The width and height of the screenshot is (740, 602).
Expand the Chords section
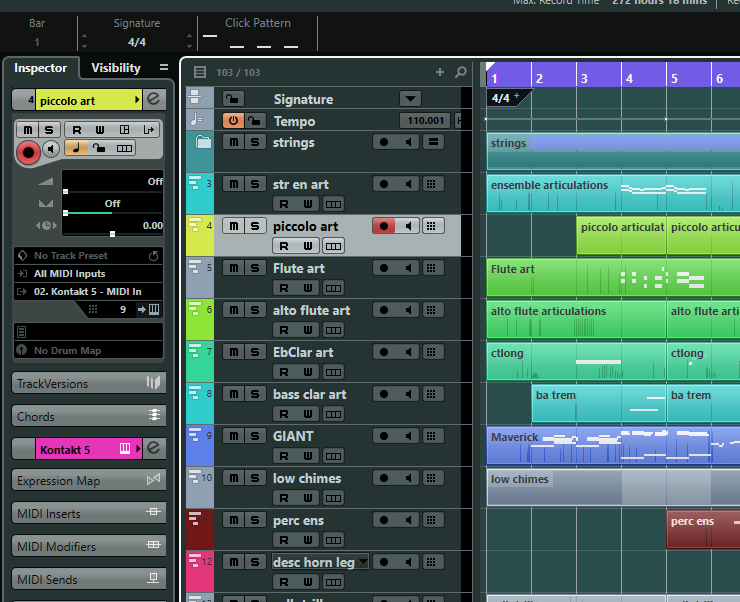pos(89,416)
